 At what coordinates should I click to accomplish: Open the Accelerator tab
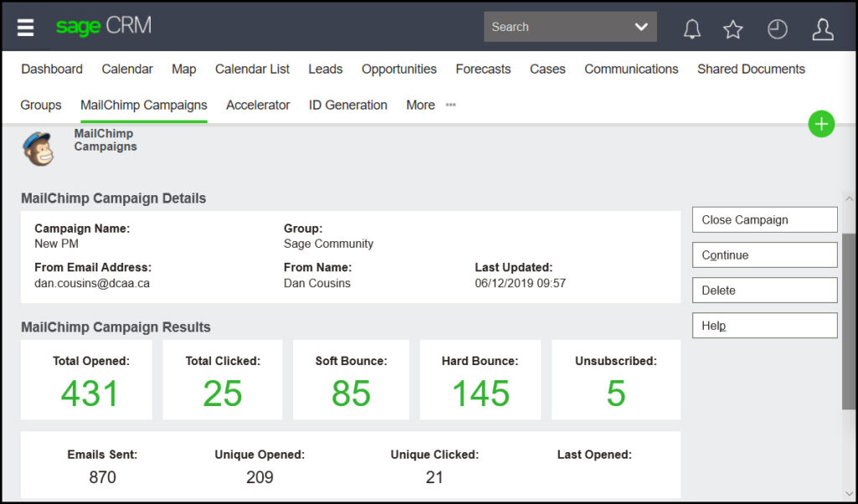point(258,105)
